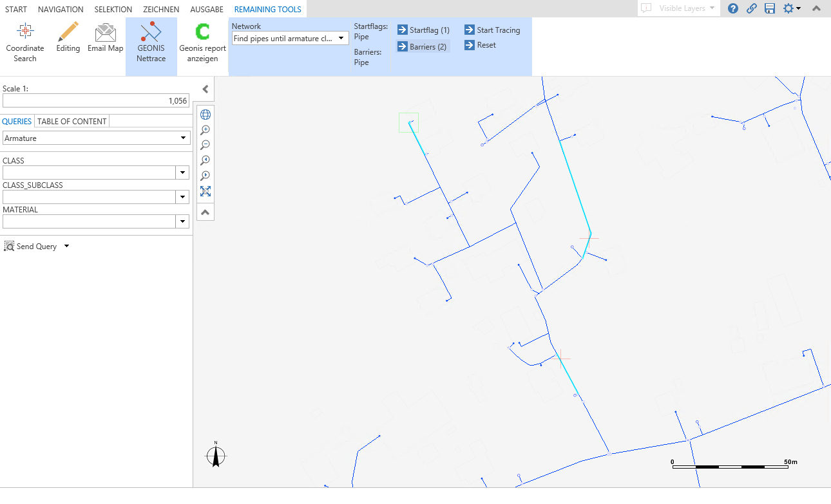Open the NAVIGATION ribbon tab
This screenshot has height=504, width=831.
pos(60,9)
